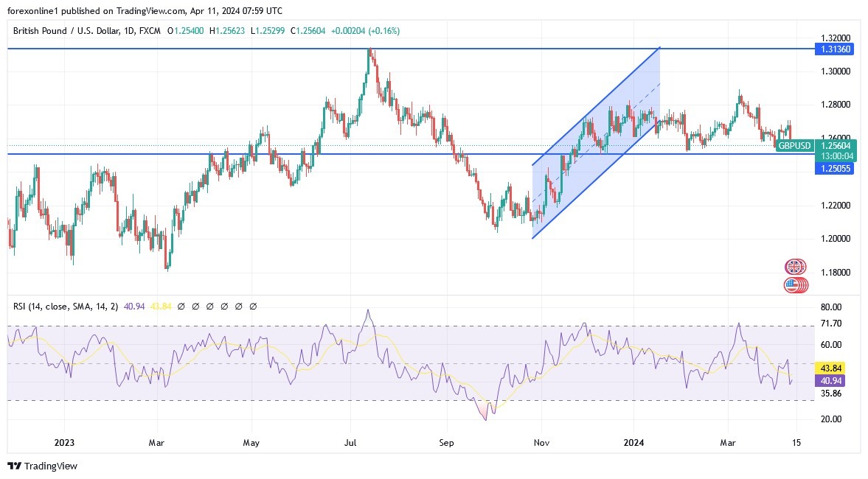Viewport: 868px width, 479px height.
Task: Click the British flag icon on the chart
Action: pos(794,266)
